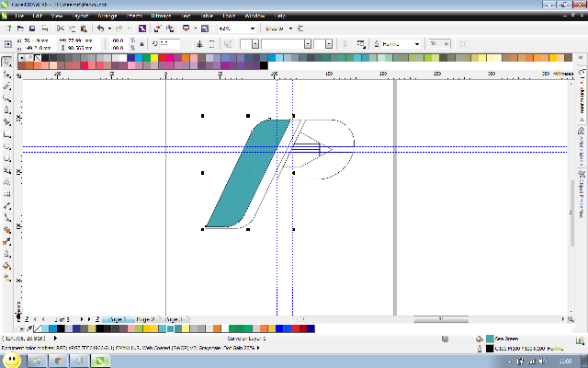Screen dimensions: 588x368
Task: Switch to the Page 2 tab
Action: point(145,318)
